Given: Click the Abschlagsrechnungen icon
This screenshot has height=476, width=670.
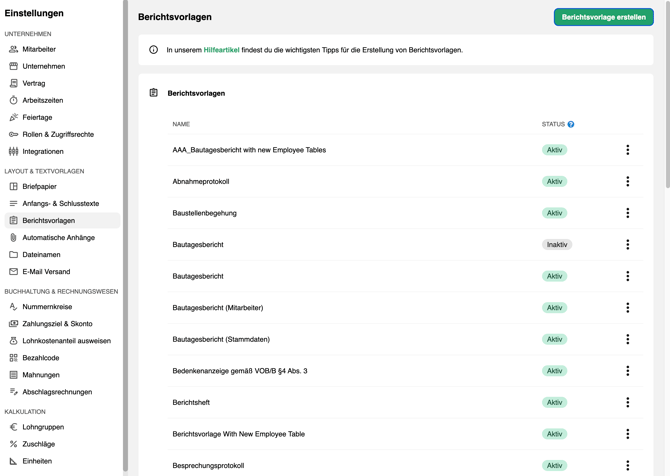Looking at the screenshot, I should coord(14,392).
